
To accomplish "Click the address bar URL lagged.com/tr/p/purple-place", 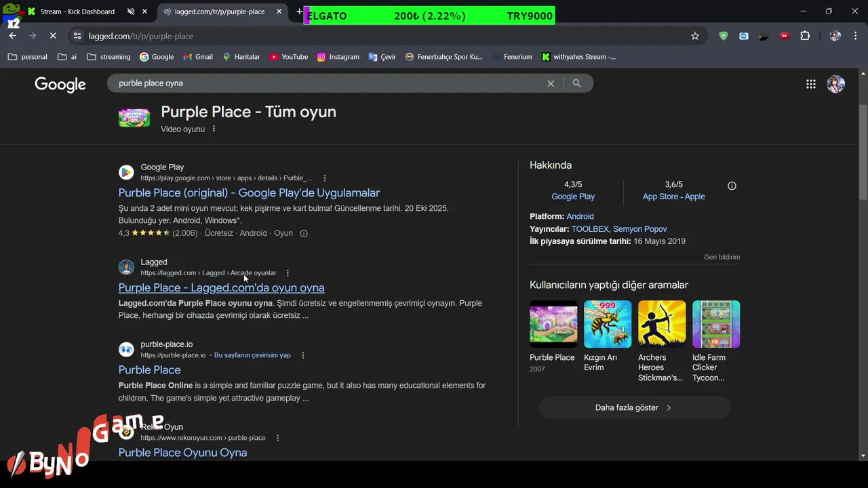I will click(140, 36).
